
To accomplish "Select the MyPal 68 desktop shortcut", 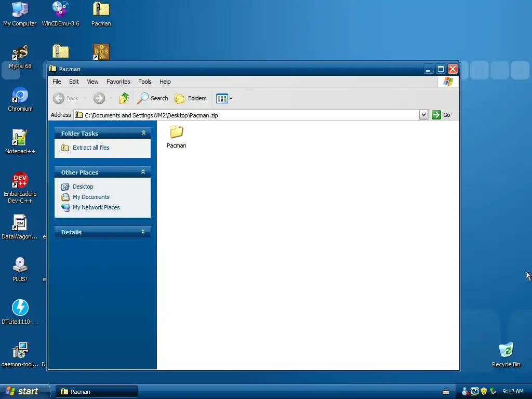I will 20,57.
